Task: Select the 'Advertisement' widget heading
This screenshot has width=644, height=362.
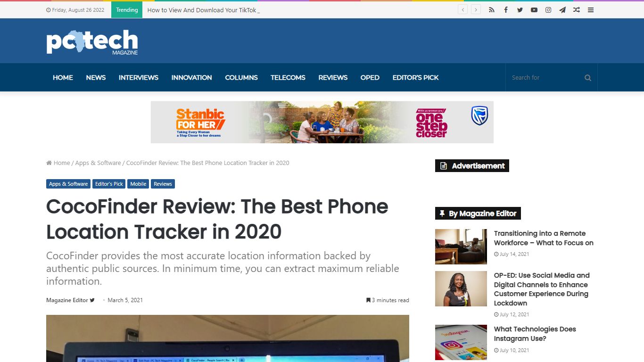Action: point(472,166)
